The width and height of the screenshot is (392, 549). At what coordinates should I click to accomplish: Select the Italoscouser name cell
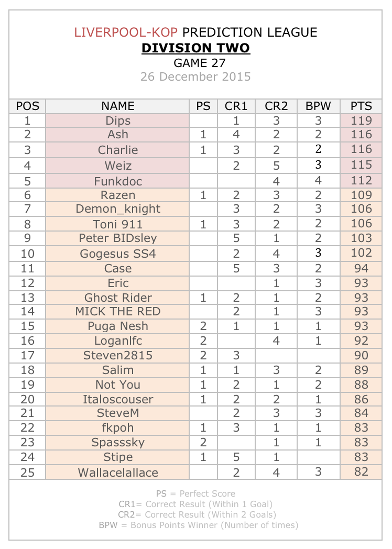(x=117, y=400)
